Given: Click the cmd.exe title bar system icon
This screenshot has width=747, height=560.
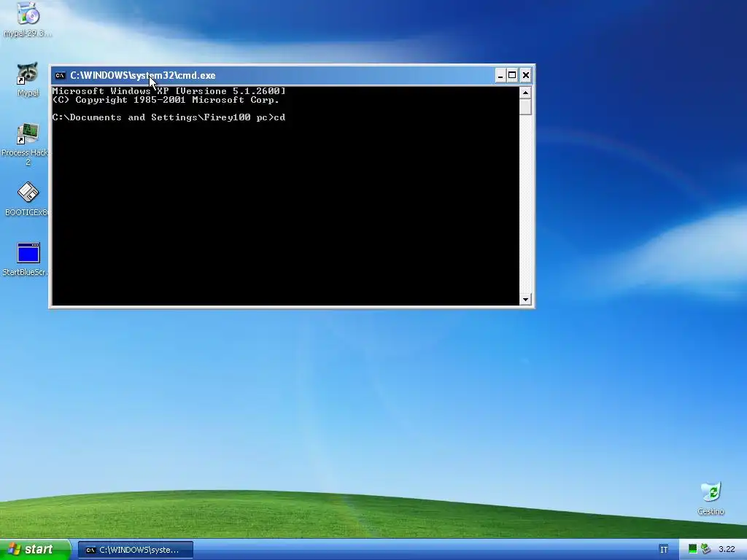Looking at the screenshot, I should pyautogui.click(x=60, y=75).
